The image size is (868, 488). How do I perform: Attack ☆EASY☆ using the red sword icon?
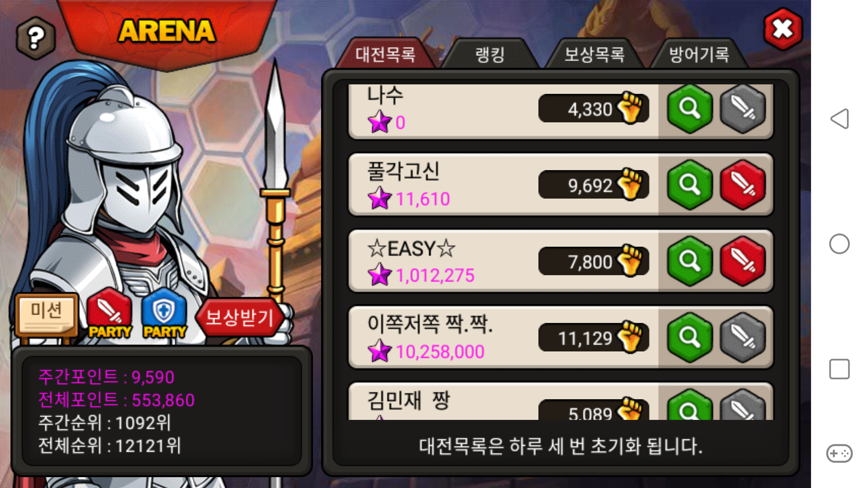(x=743, y=261)
